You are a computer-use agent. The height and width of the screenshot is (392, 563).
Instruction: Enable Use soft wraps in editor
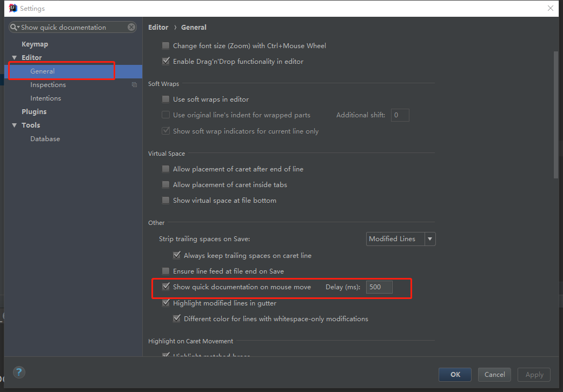pos(166,99)
